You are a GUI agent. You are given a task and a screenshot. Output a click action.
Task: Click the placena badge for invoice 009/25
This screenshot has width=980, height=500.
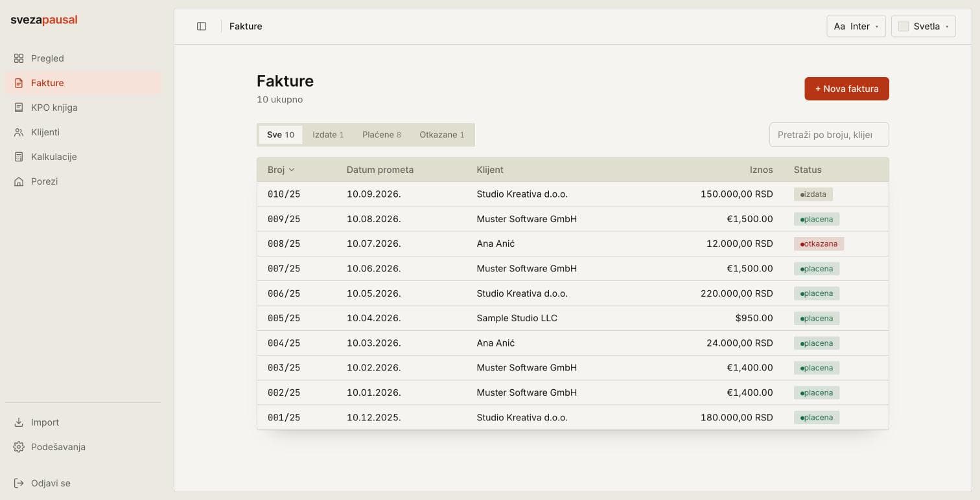click(817, 219)
